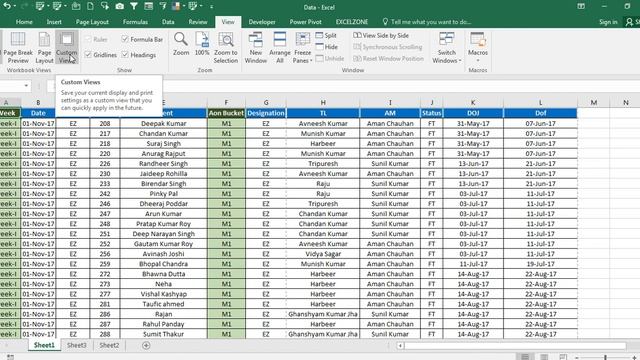Set zoom to 100%

tap(202, 44)
